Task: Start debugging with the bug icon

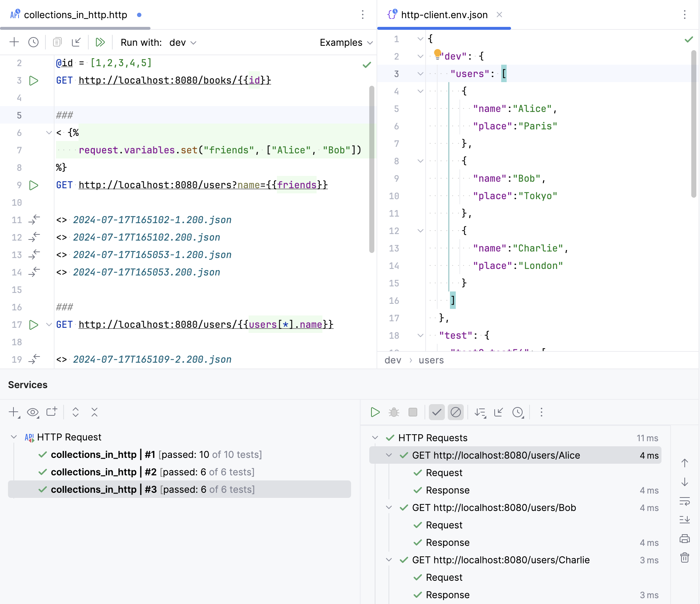Action: [x=394, y=412]
